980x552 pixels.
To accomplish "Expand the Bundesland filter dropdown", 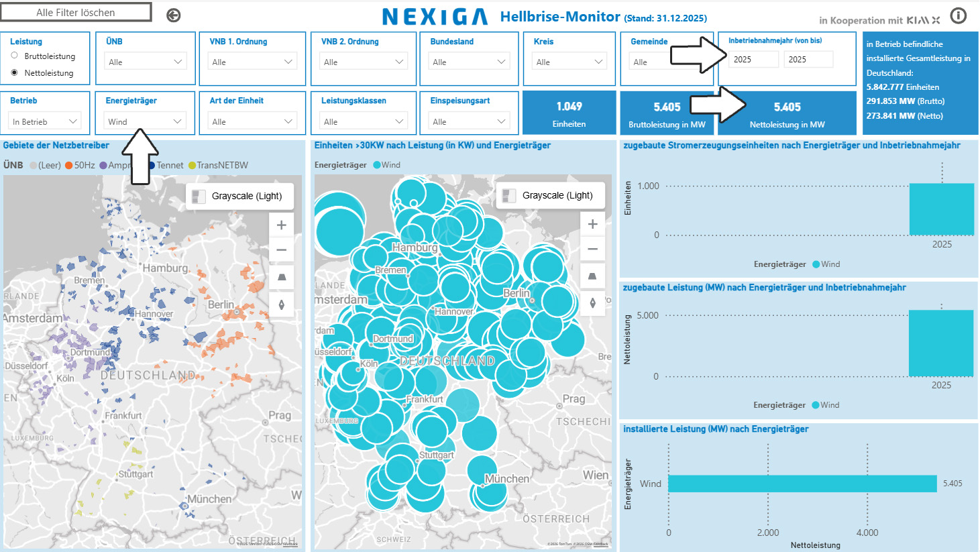I will (469, 62).
